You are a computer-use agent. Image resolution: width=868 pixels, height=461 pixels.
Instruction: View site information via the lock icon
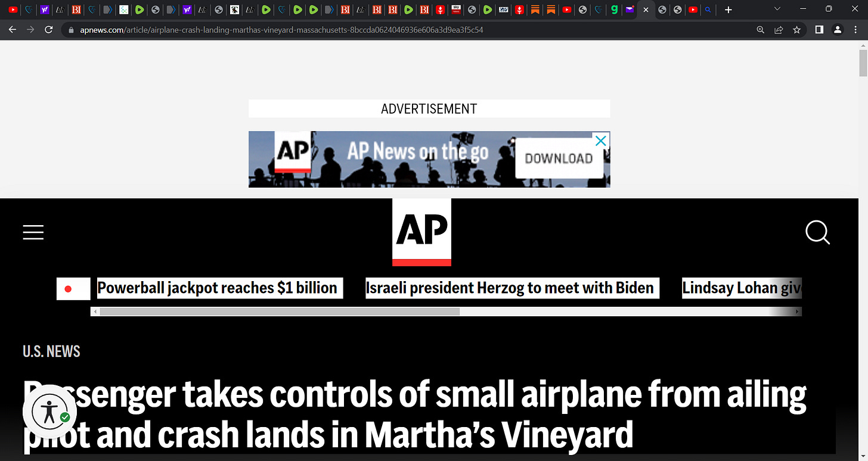coord(71,30)
